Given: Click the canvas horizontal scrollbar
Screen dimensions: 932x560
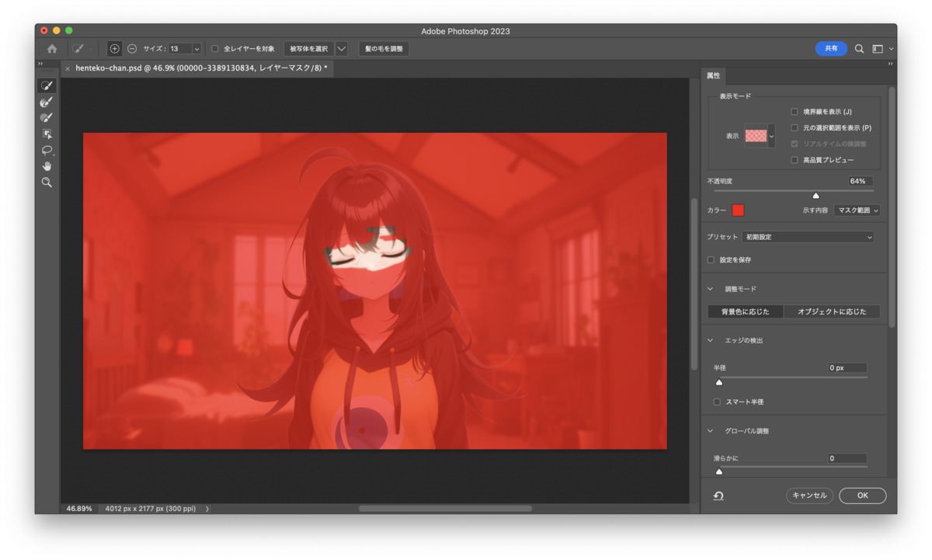Looking at the screenshot, I should (x=445, y=509).
